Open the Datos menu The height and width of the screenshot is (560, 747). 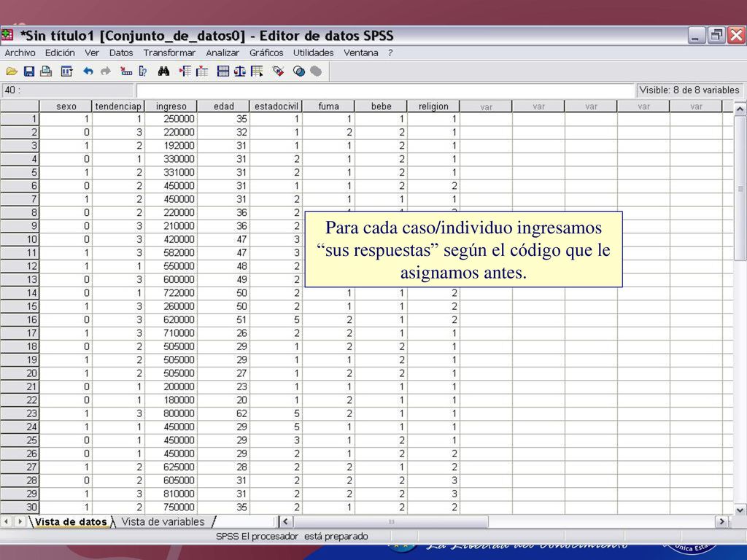coord(121,52)
